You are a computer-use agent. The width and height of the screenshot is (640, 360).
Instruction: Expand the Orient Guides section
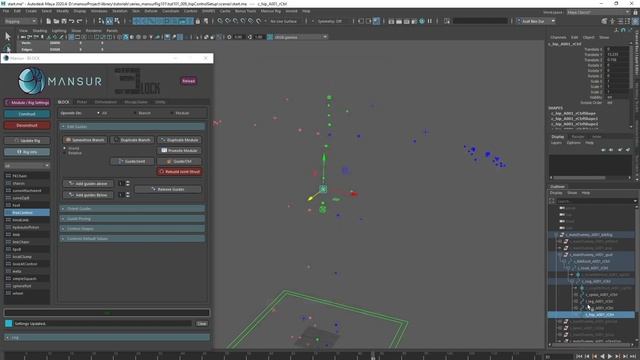coord(132,209)
